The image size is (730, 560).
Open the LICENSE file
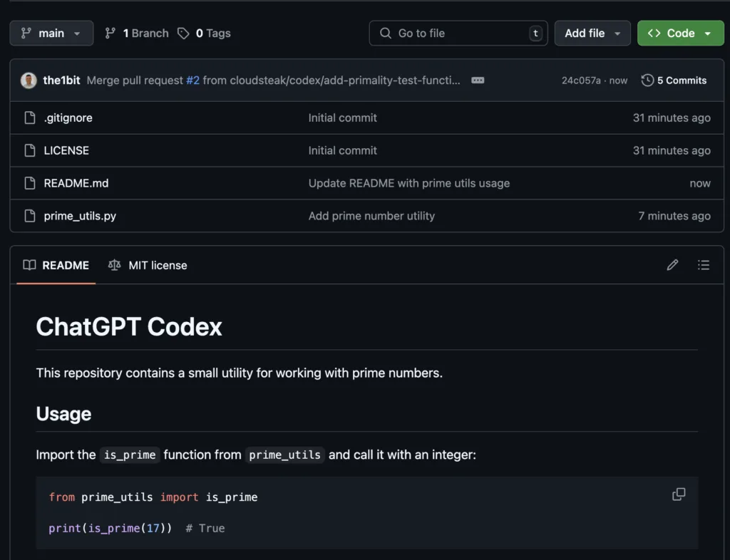click(x=66, y=150)
